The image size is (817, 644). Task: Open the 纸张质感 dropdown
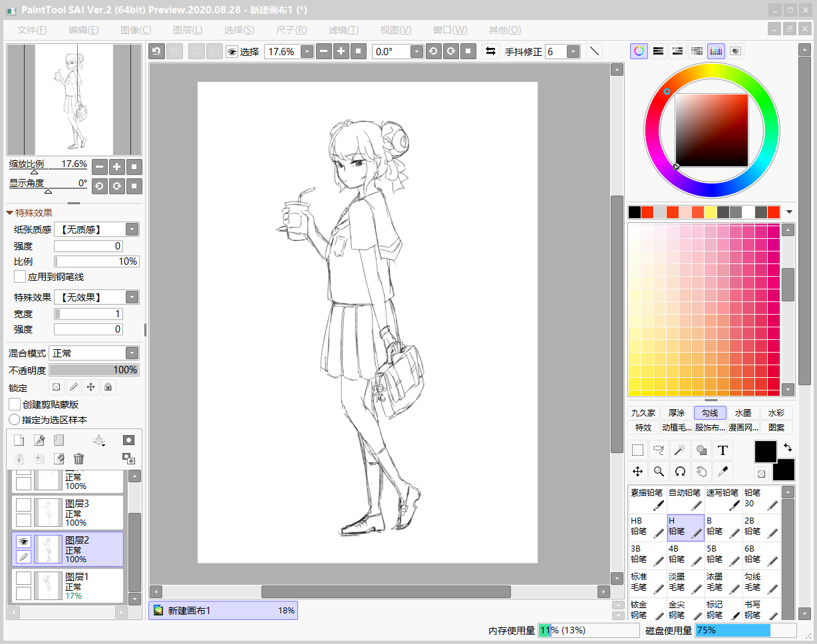[132, 230]
